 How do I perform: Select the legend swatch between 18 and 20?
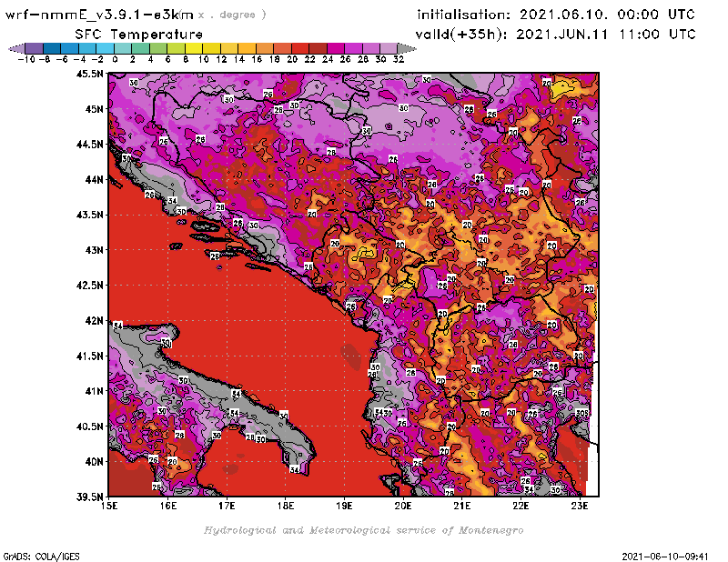click(x=282, y=48)
